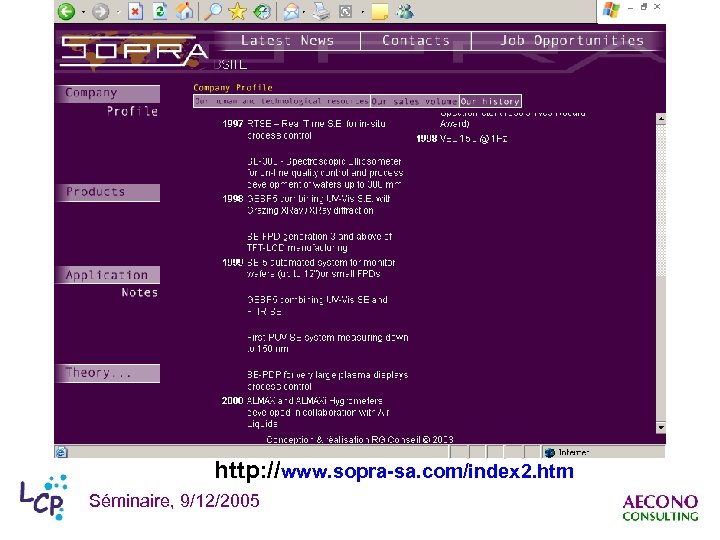Open the Back button history dropdown arrow
720x540 pixels.
pos(83,12)
